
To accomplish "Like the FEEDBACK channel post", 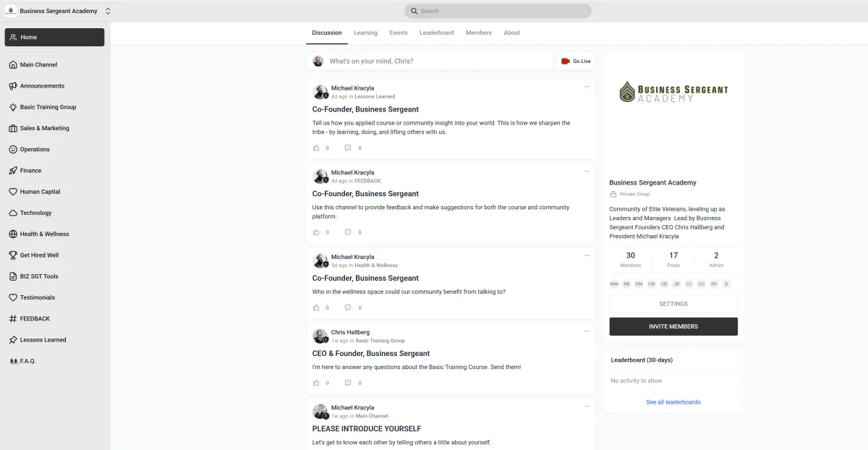I will pyautogui.click(x=316, y=232).
